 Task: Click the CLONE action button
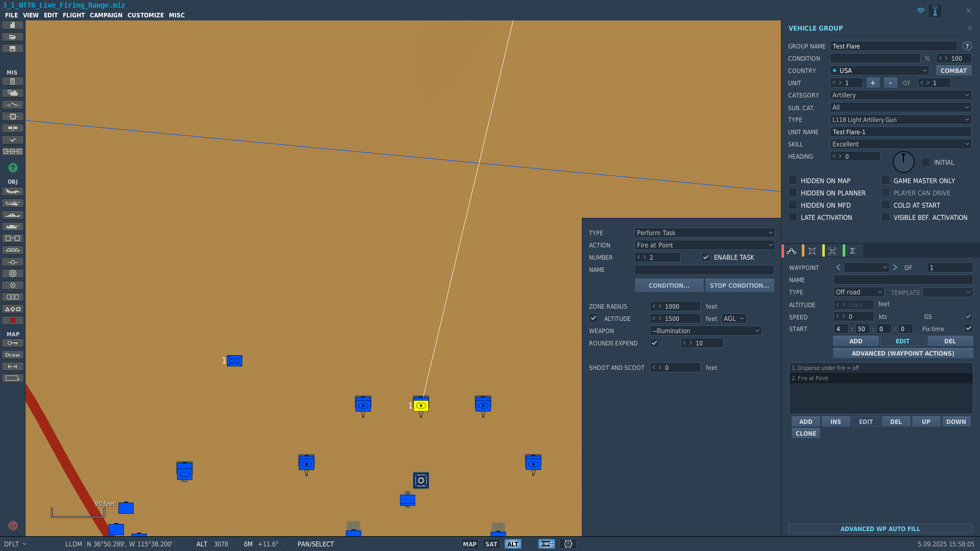click(x=806, y=433)
